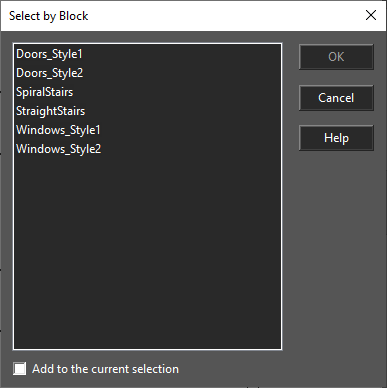The height and width of the screenshot is (388, 387).
Task: Close the Select by Block window
Action: [x=371, y=15]
